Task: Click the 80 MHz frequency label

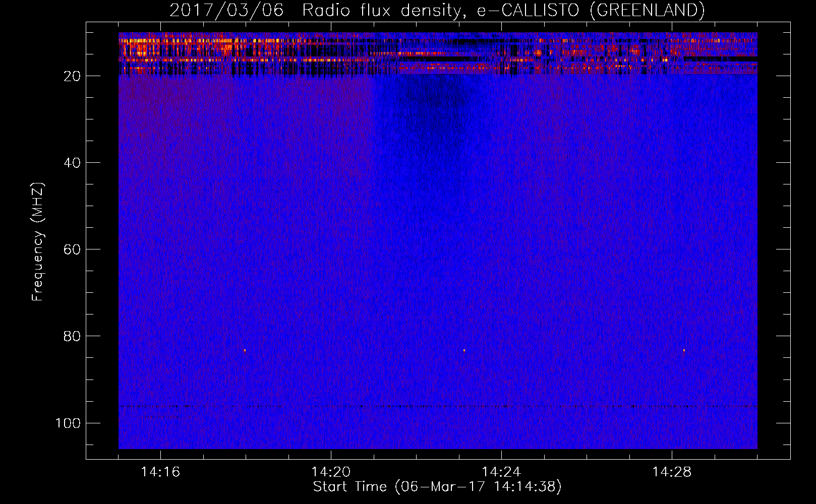Action: [x=72, y=336]
